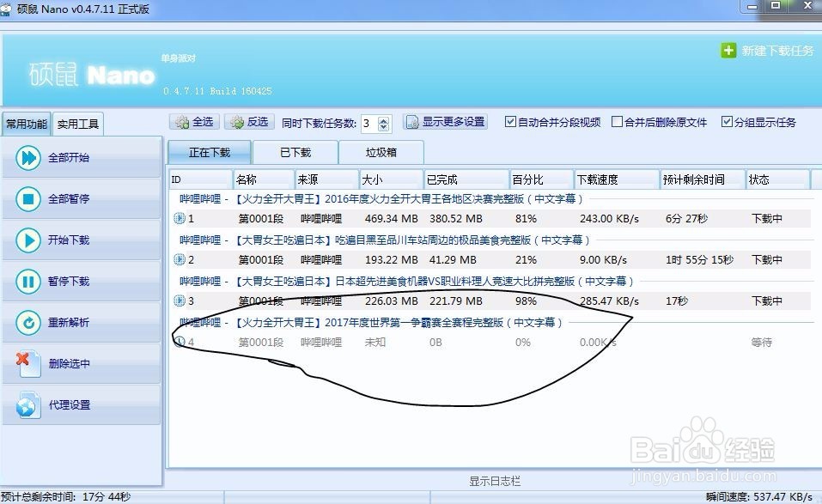Sort by the 大小 column header
The width and height of the screenshot is (822, 504).
[x=391, y=179]
